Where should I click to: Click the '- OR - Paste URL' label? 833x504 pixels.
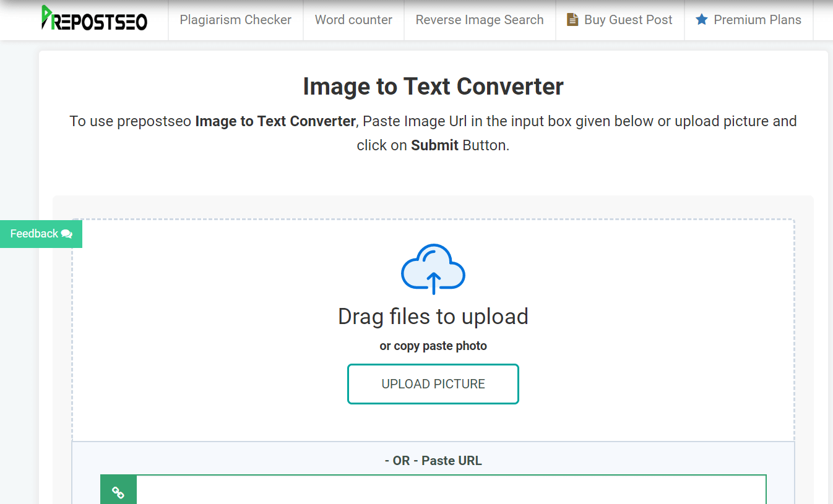coord(433,460)
